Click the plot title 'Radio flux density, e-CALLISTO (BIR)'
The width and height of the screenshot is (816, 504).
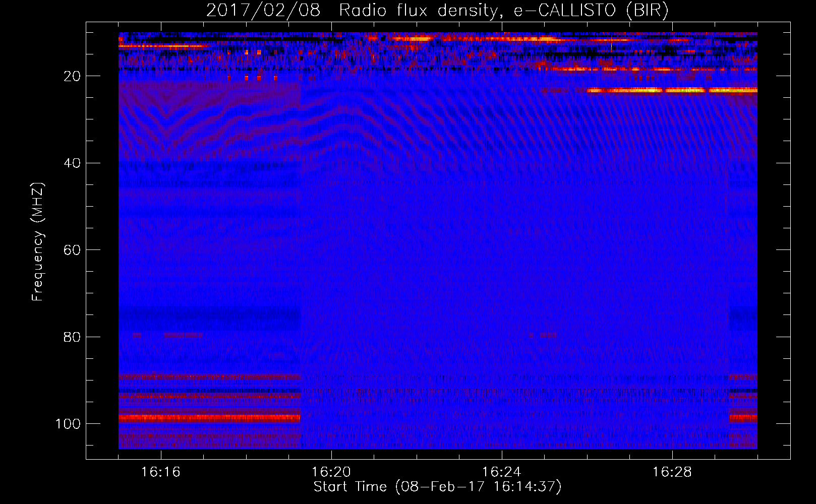click(x=504, y=10)
